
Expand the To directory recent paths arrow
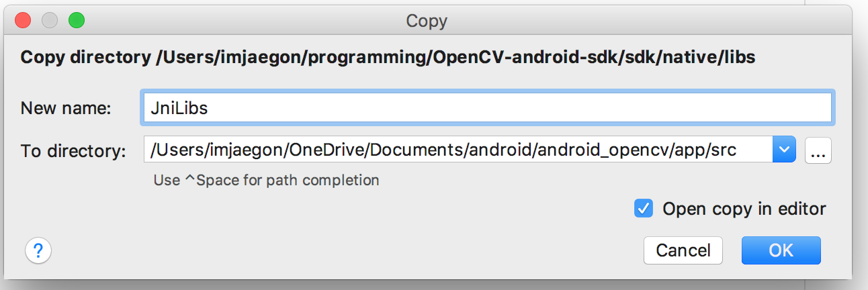785,150
